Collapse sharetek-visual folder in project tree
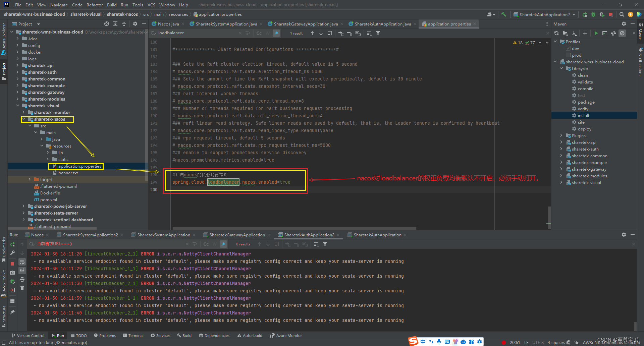The height and width of the screenshot is (346, 644). pyautogui.click(x=18, y=106)
